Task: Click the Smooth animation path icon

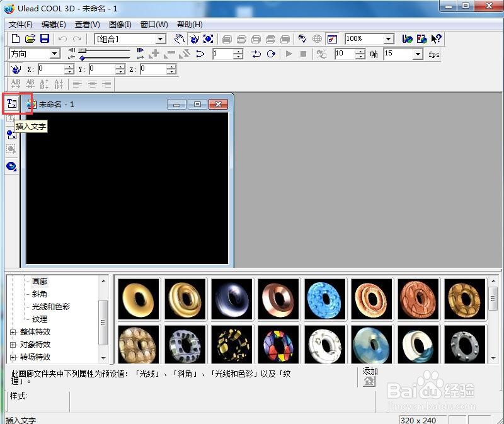Action: (x=200, y=54)
